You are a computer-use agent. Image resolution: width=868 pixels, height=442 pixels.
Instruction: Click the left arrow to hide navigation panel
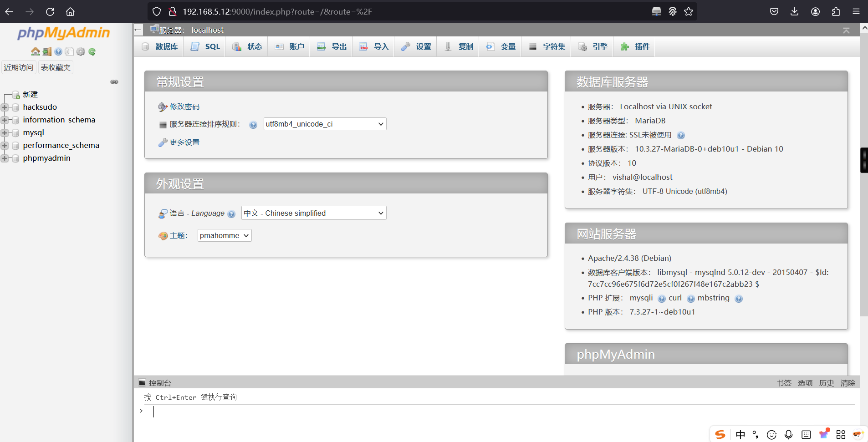click(138, 30)
